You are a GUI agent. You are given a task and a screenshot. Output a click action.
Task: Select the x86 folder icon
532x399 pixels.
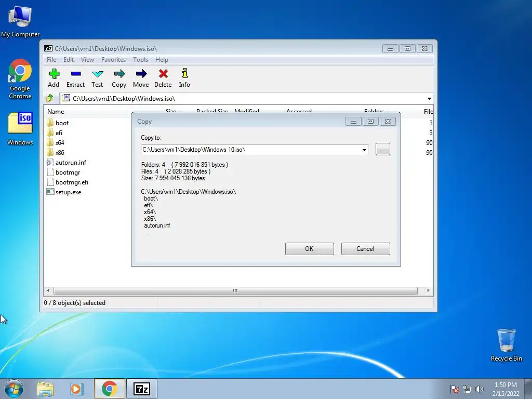pyautogui.click(x=50, y=152)
